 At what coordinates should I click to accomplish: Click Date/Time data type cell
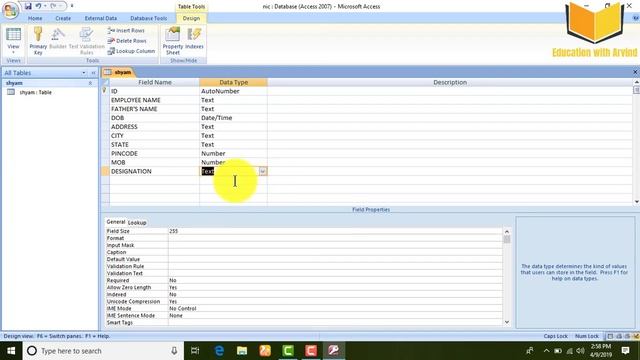point(233,118)
